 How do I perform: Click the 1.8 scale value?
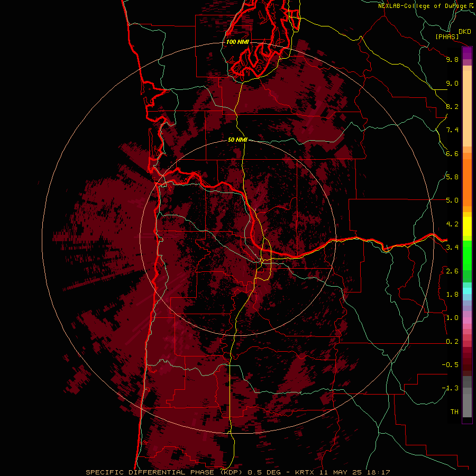click(x=452, y=295)
